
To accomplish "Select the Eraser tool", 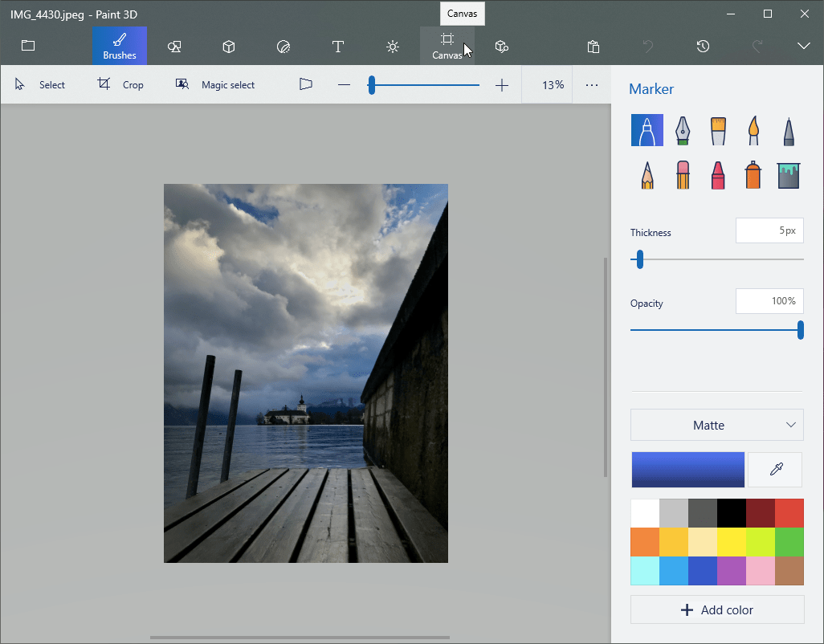I will tap(683, 175).
